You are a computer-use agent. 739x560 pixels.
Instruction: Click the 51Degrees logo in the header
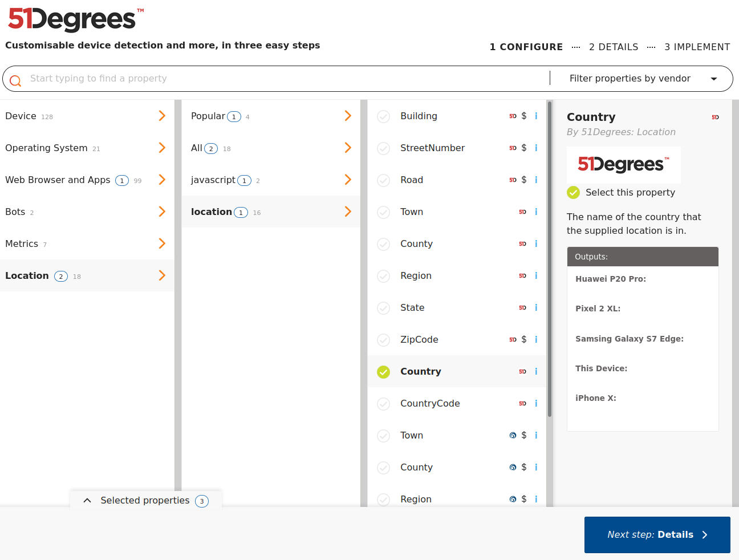point(76,19)
